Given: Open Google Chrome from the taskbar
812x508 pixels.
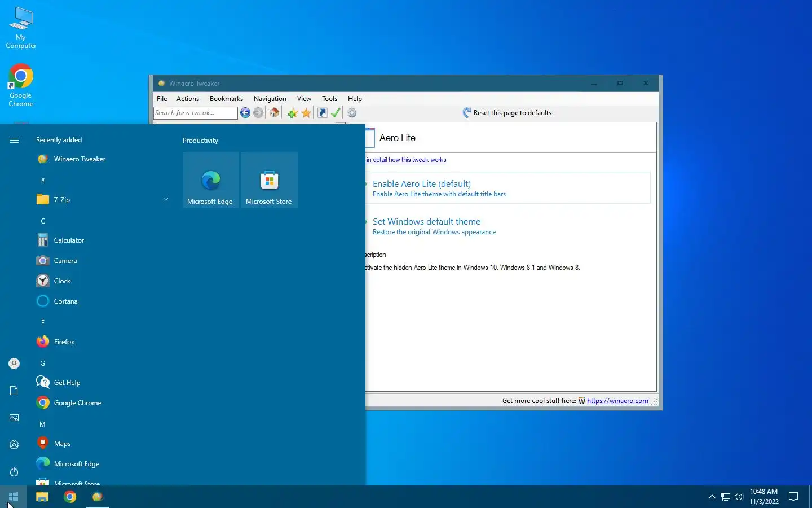Looking at the screenshot, I should 70,497.
